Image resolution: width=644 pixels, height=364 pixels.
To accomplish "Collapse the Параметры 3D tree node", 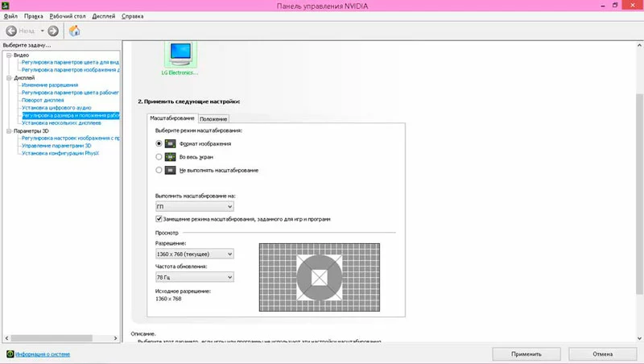I will (x=9, y=131).
